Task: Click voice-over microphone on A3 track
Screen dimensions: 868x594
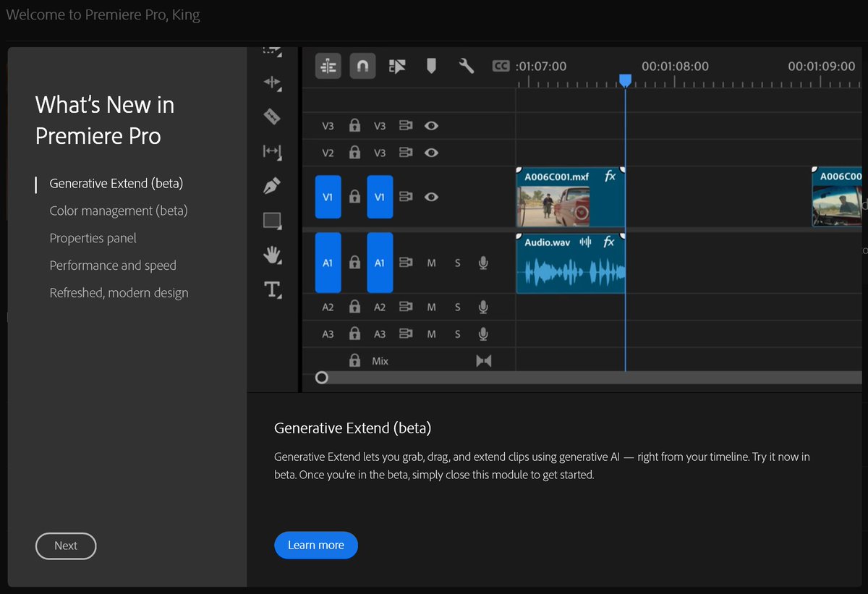Action: tap(483, 334)
